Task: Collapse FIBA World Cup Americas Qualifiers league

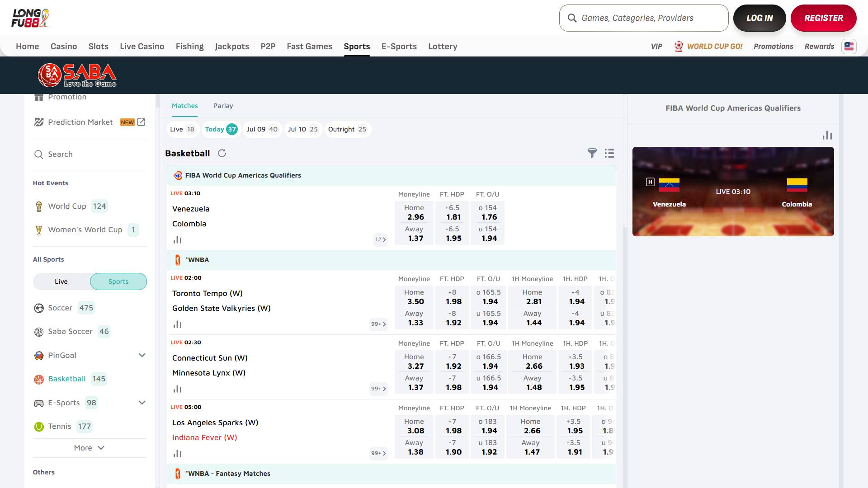Action: click(392, 175)
